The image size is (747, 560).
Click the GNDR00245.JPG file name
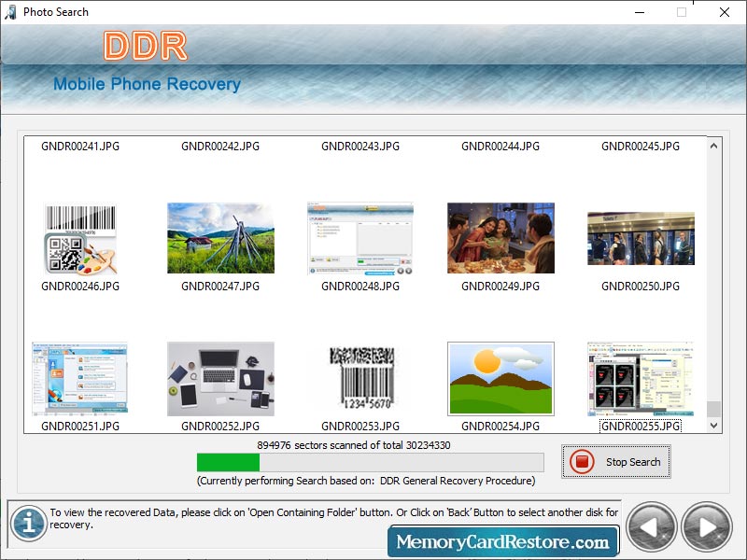tap(641, 147)
